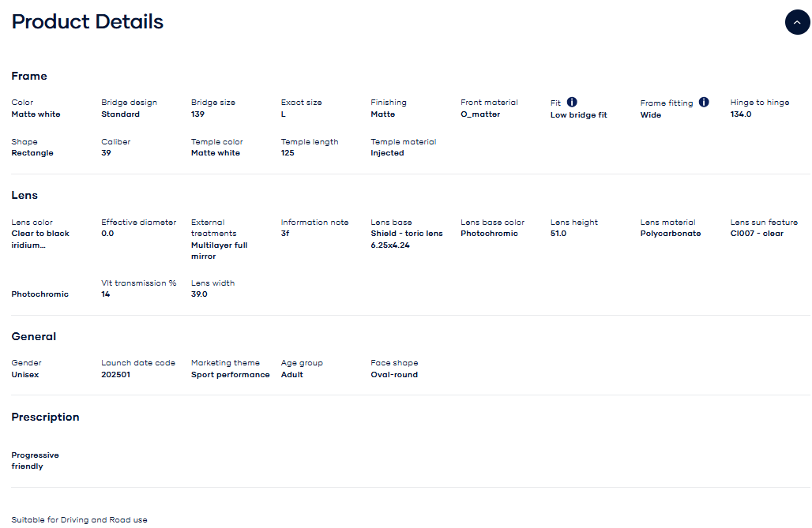Click the "Progressive friendly" prescription text
Image resolution: width=812 pixels, height=528 pixels.
pyautogui.click(x=35, y=461)
